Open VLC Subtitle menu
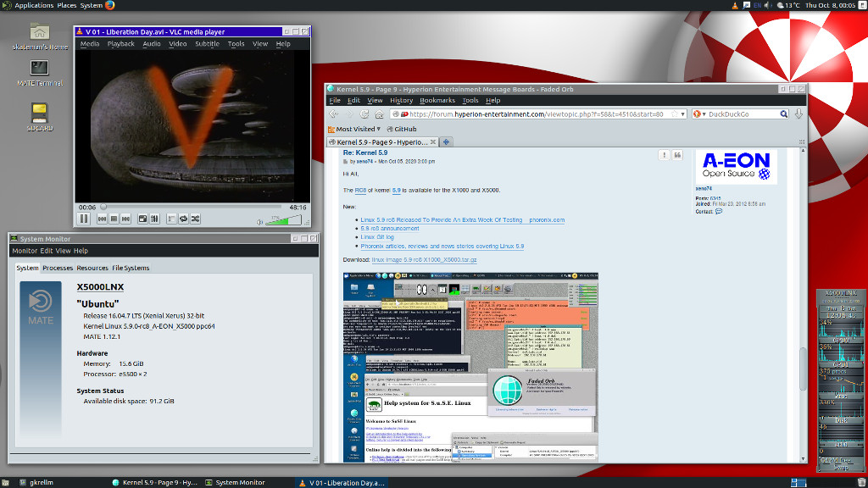 tap(207, 44)
